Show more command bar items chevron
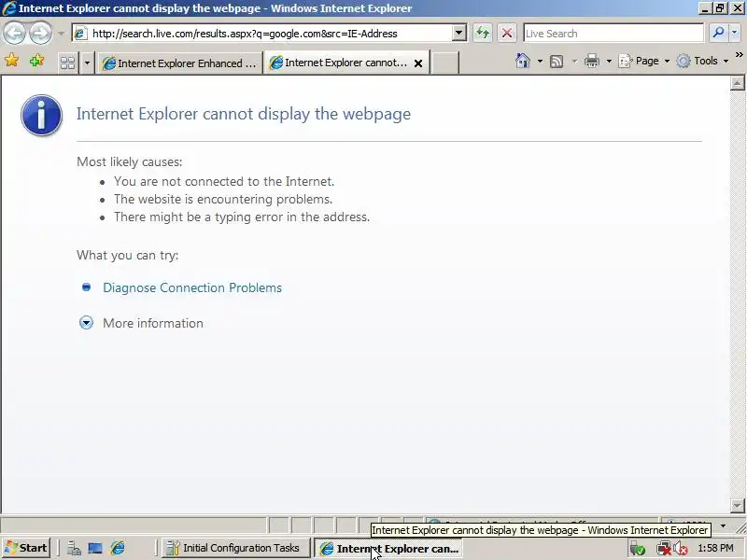Image resolution: width=747 pixels, height=560 pixels. point(739,55)
